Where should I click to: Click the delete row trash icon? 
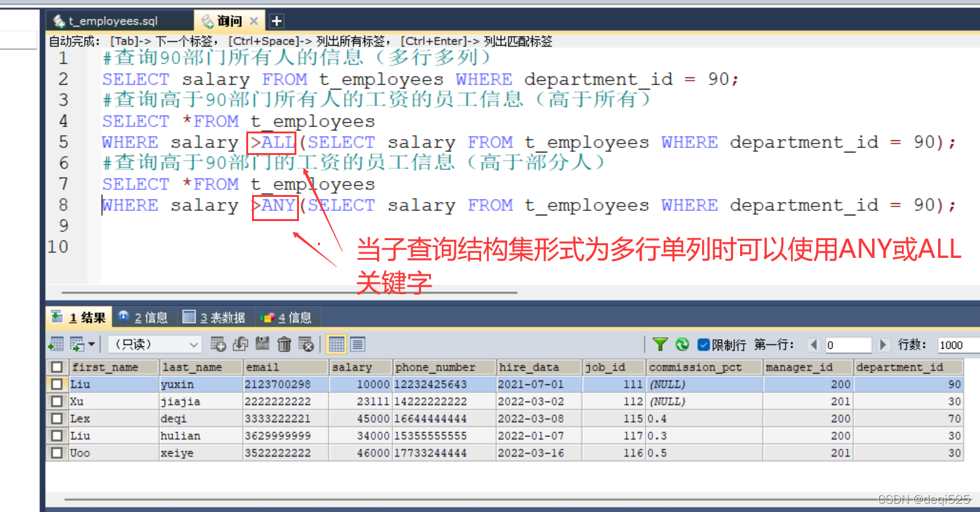point(284,344)
